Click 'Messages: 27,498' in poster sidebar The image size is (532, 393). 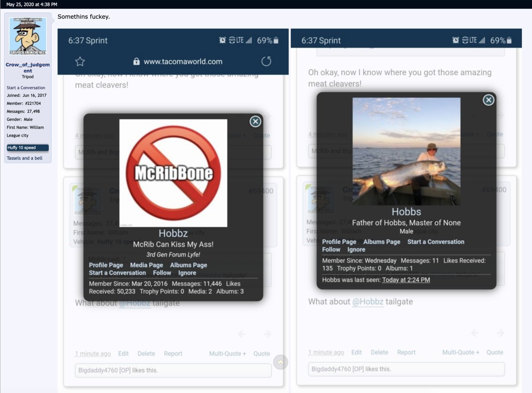pos(23,111)
